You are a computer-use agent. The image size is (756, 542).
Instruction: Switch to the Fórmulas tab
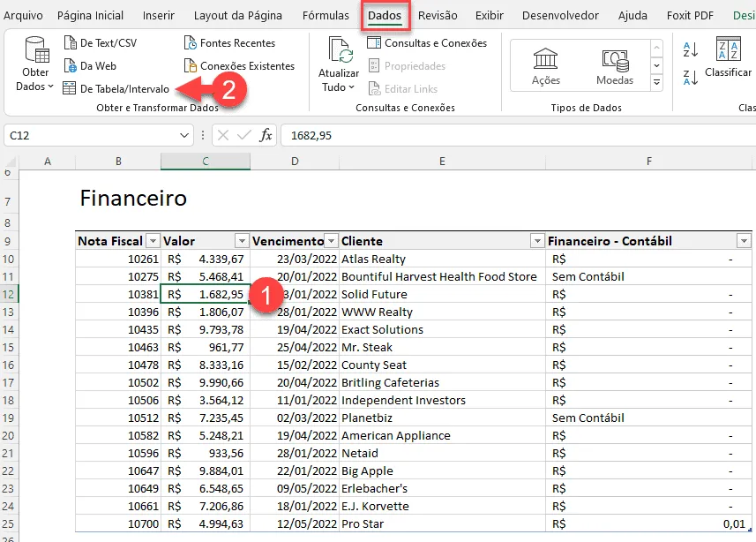(326, 15)
